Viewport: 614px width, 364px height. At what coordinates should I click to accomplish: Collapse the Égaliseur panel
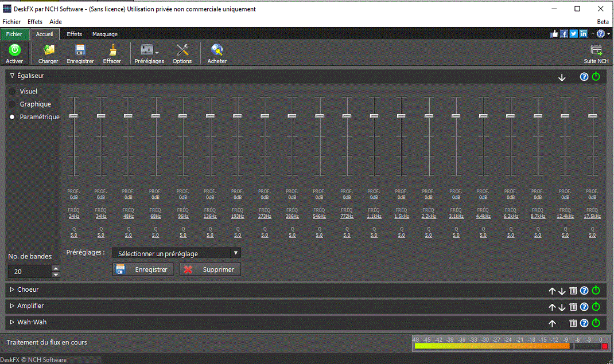12,75
